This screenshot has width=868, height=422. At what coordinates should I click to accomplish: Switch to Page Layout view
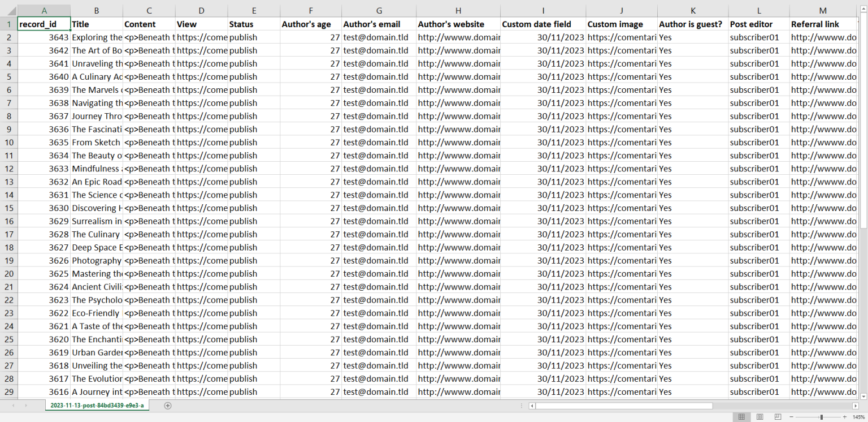759,417
